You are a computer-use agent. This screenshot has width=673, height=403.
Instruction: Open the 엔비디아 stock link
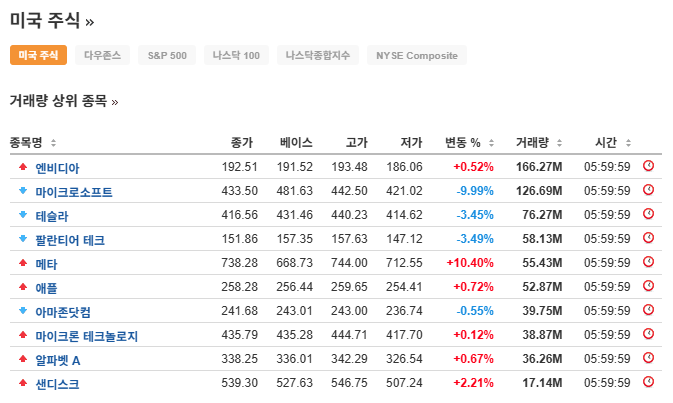(57, 168)
